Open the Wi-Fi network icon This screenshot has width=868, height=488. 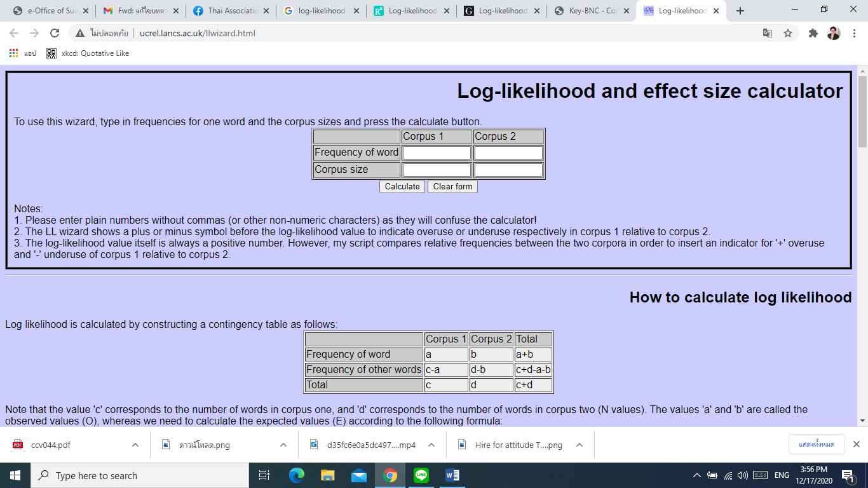[x=728, y=475]
